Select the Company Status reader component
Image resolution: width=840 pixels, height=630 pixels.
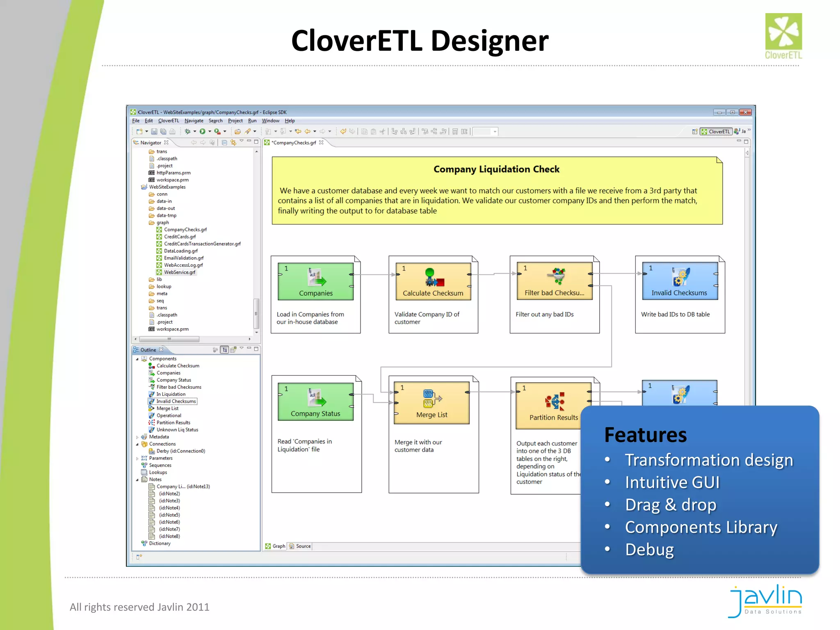coord(315,402)
